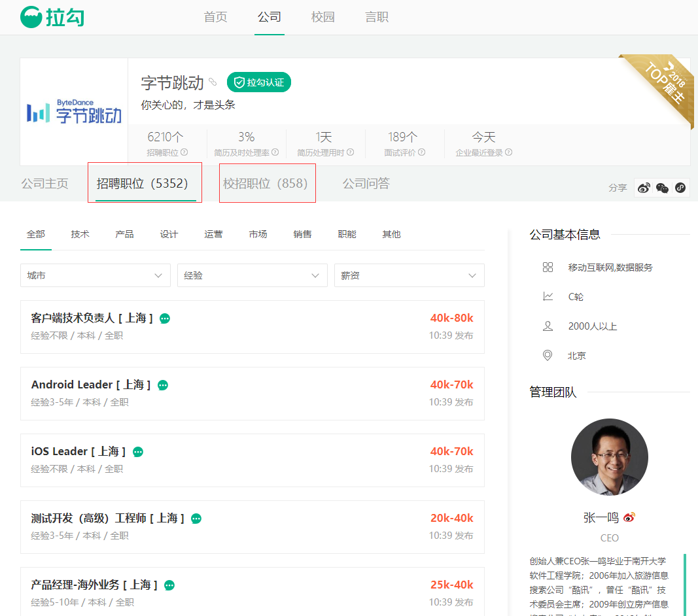Filter jobs by 职能

[347, 234]
